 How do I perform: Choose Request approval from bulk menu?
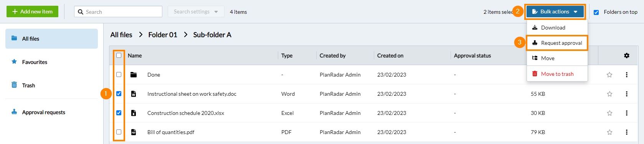click(x=557, y=43)
